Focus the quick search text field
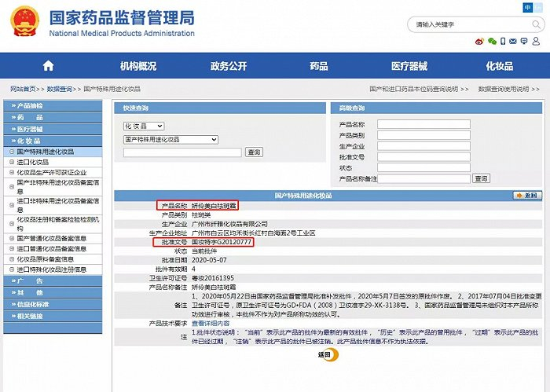The height and width of the screenshot is (392, 550). [182, 152]
